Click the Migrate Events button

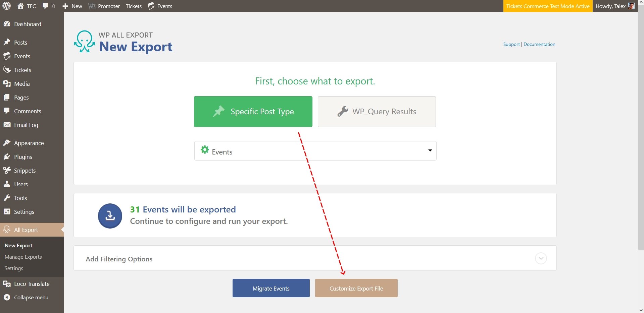[271, 288]
